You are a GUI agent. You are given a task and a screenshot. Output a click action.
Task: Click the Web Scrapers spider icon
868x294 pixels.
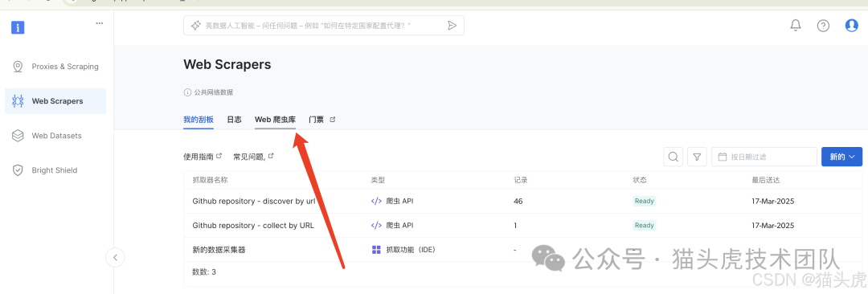[18, 101]
